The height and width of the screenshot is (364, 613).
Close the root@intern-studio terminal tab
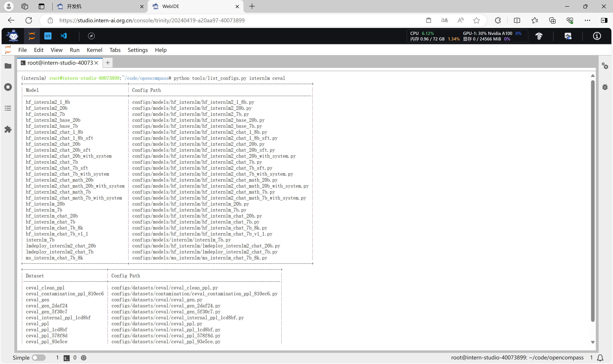pyautogui.click(x=96, y=63)
